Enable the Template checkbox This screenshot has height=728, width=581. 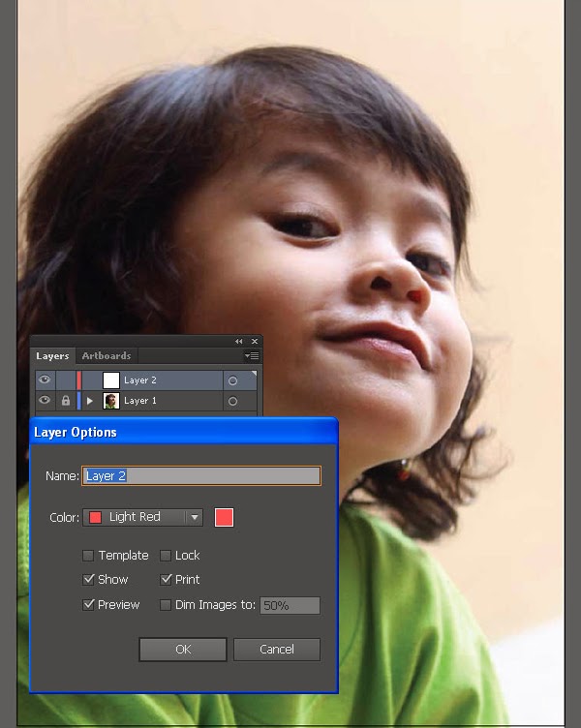[88, 556]
